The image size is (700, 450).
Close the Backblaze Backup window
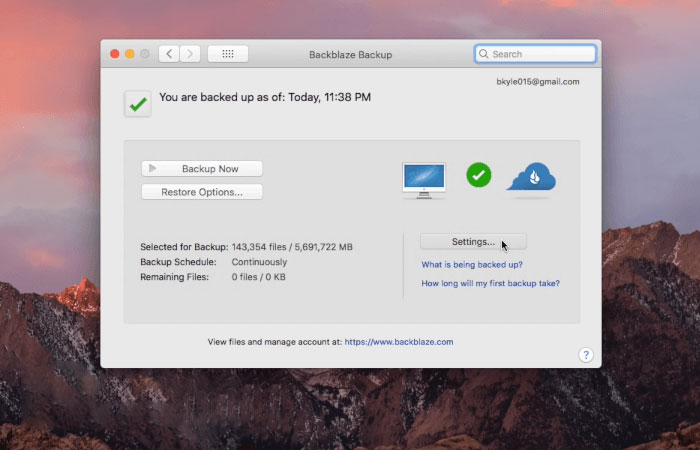click(x=115, y=54)
